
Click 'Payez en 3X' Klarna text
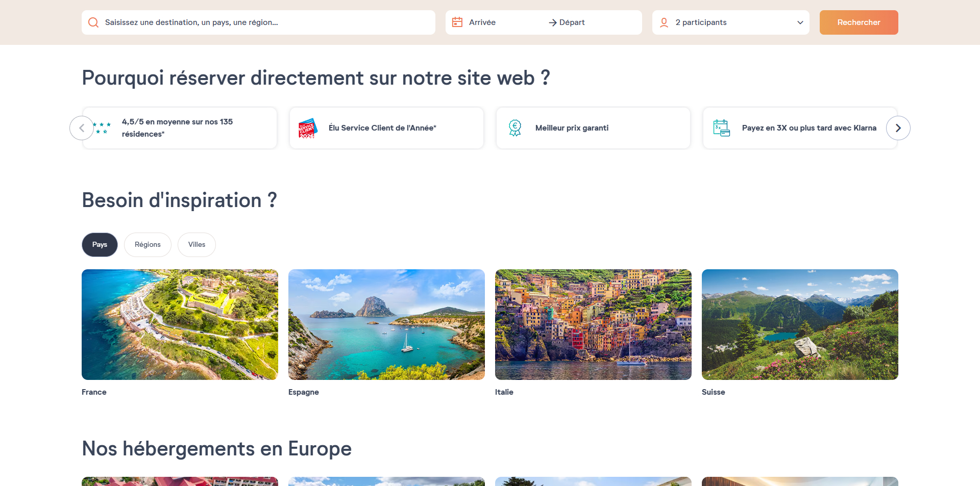809,128
